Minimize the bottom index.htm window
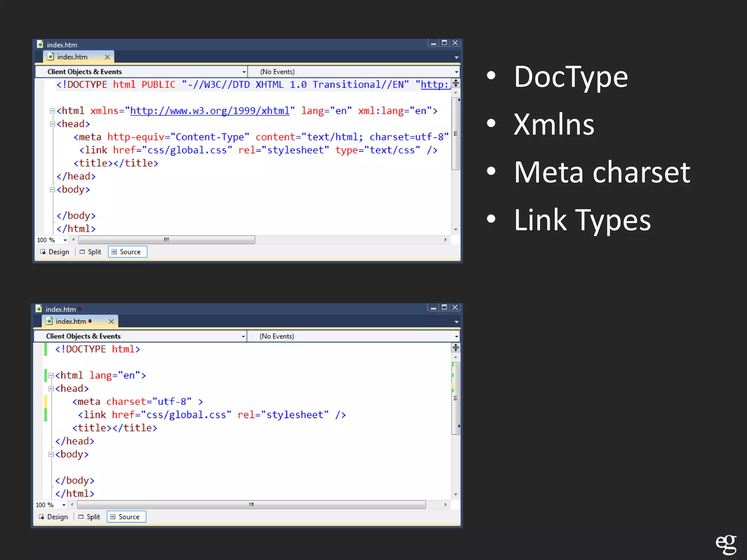Image resolution: width=747 pixels, height=560 pixels. click(x=433, y=307)
